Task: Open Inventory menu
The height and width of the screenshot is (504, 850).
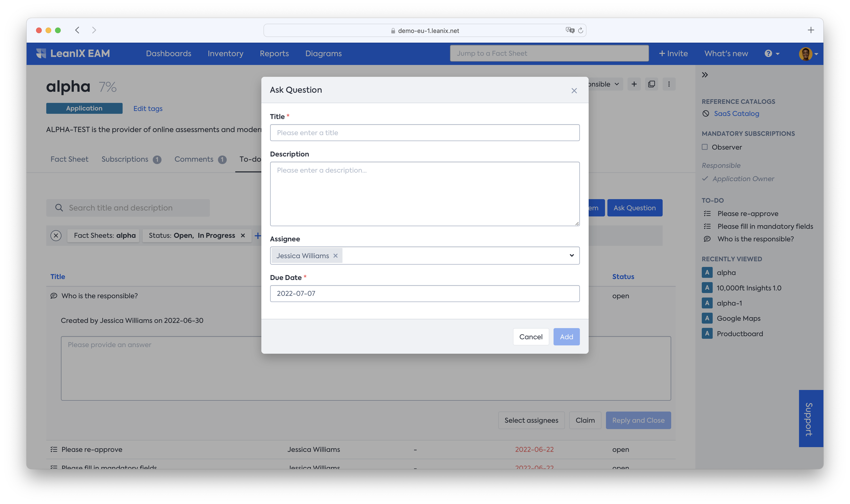Action: (x=225, y=54)
